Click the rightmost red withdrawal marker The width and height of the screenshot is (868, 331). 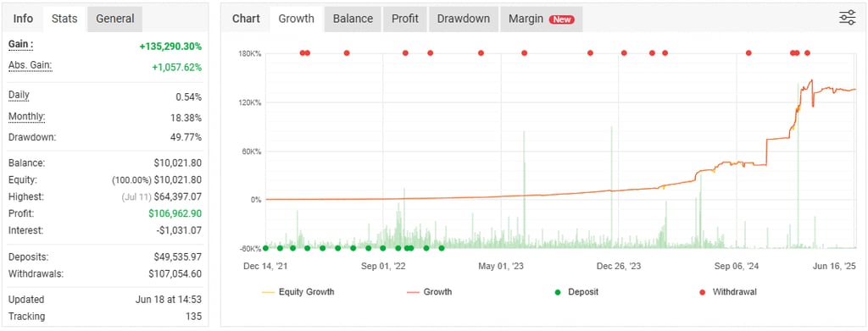tap(807, 53)
